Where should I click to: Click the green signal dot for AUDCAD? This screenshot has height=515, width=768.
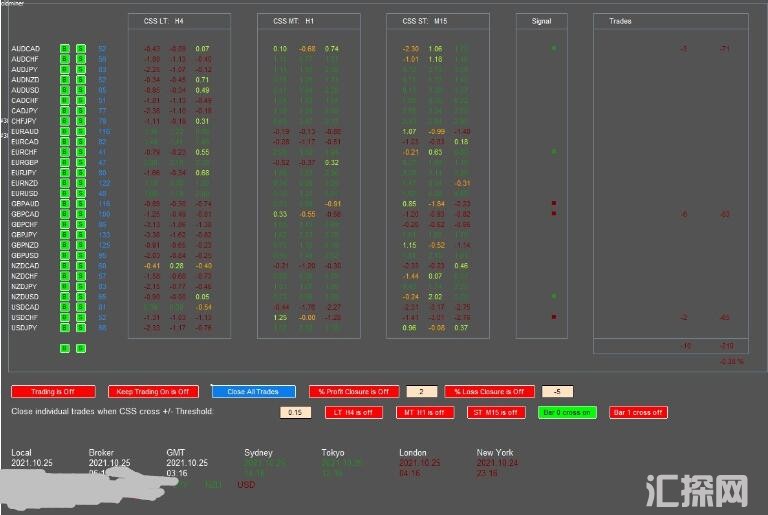(x=553, y=48)
